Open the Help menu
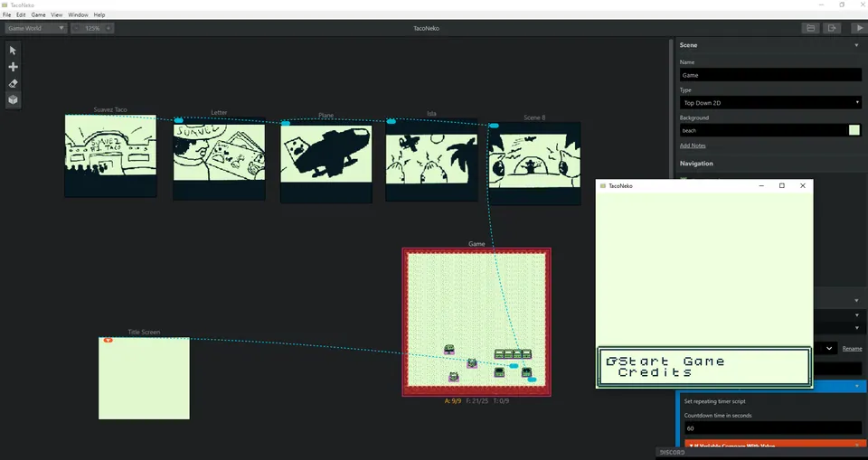This screenshot has height=460, width=868. [99, 15]
